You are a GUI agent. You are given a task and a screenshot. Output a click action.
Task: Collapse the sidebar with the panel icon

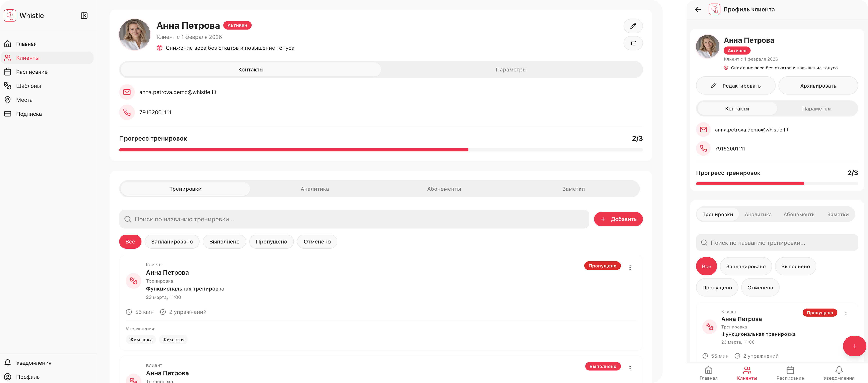pyautogui.click(x=84, y=16)
